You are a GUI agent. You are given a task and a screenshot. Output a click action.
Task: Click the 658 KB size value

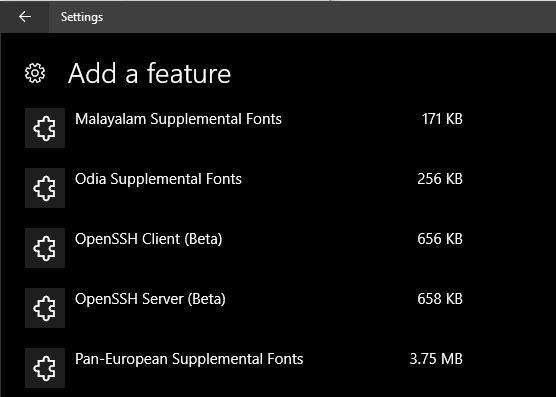click(440, 299)
